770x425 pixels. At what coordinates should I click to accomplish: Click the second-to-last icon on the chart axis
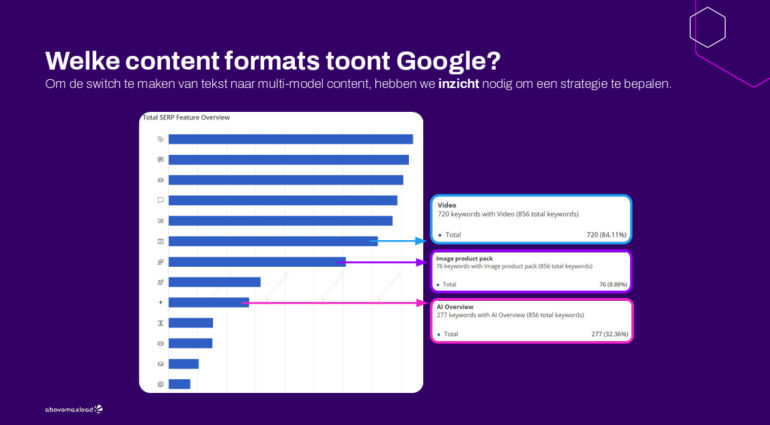160,364
